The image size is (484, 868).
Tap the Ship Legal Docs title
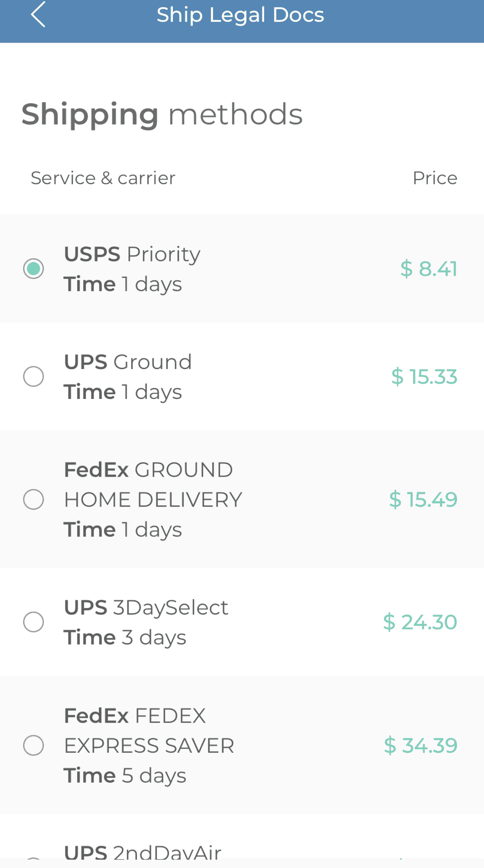pyautogui.click(x=240, y=15)
